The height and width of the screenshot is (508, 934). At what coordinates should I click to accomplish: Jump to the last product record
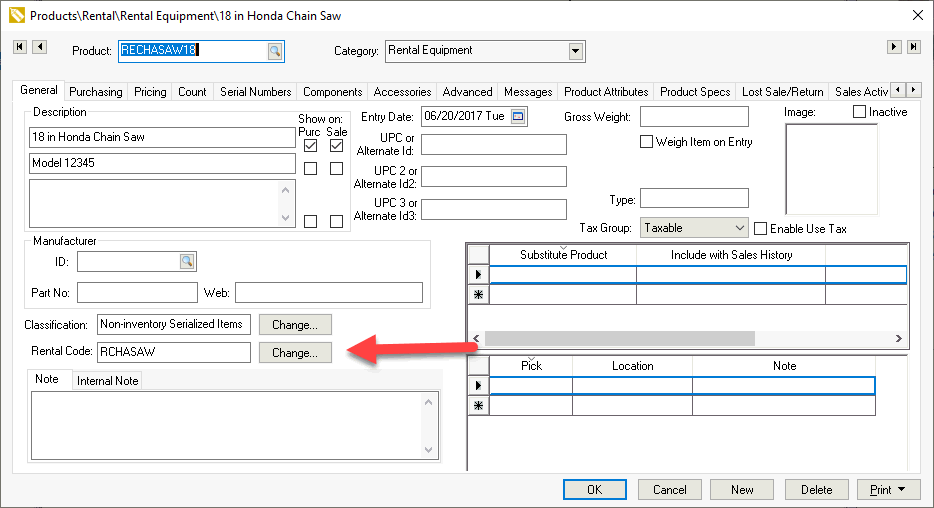tap(914, 47)
